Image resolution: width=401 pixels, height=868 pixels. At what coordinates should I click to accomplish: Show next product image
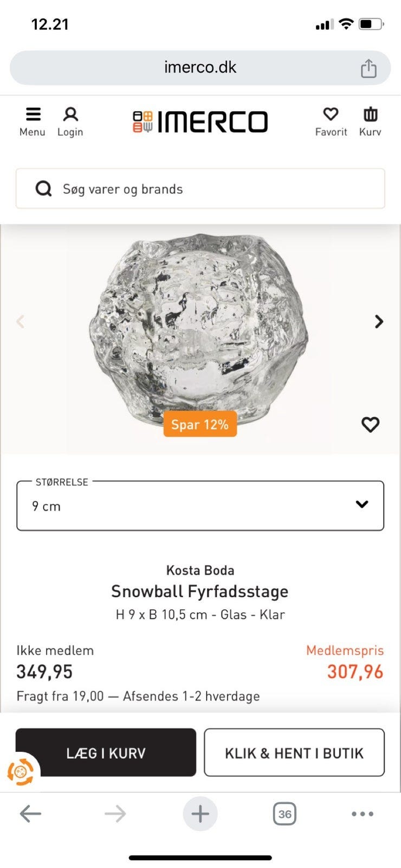point(379,322)
